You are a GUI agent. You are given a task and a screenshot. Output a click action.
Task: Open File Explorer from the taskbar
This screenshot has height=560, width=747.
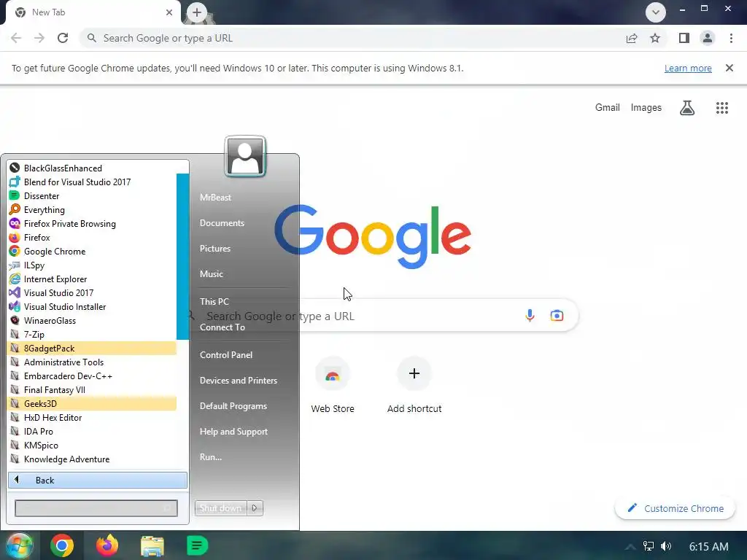click(x=152, y=545)
